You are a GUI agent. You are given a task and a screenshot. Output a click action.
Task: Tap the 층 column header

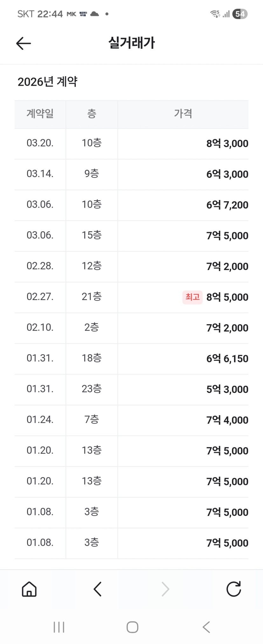(x=92, y=114)
